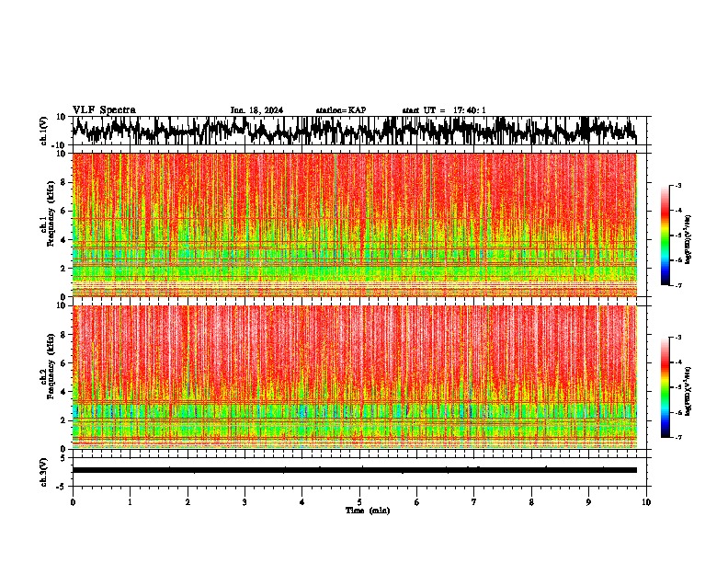
Task: Click the ch.3(V) axis label
Action: click(44, 472)
